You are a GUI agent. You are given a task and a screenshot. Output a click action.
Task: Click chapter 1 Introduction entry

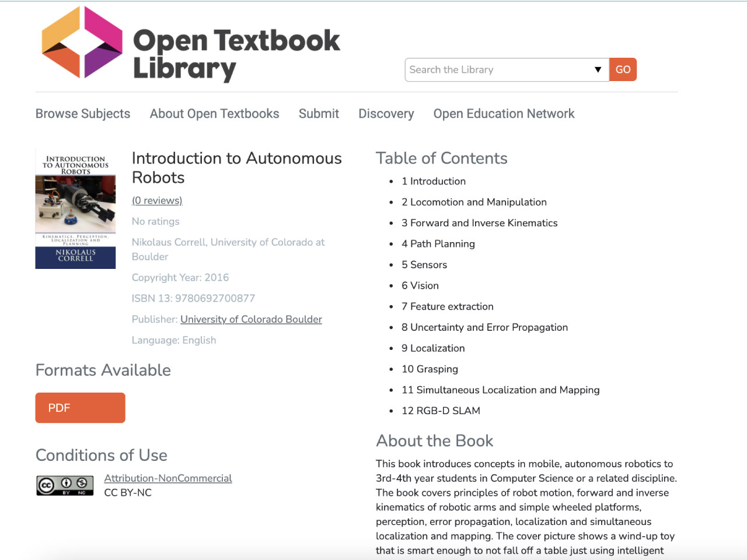click(x=434, y=181)
